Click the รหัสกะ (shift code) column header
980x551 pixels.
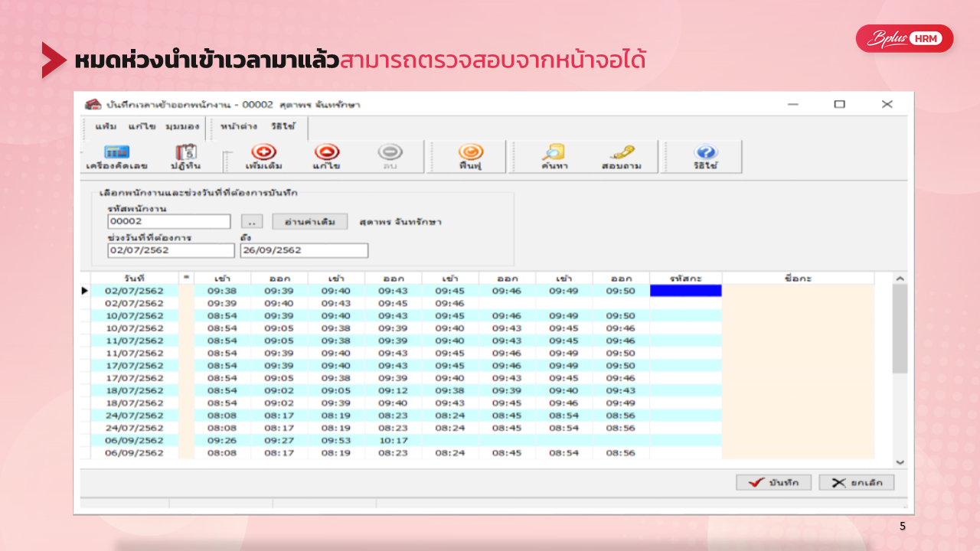685,278
